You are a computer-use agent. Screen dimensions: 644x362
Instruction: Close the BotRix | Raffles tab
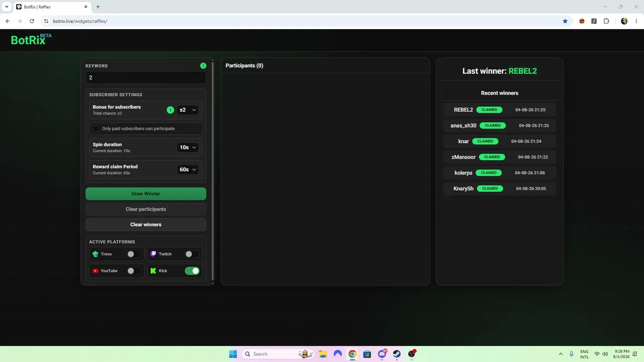pos(86,7)
